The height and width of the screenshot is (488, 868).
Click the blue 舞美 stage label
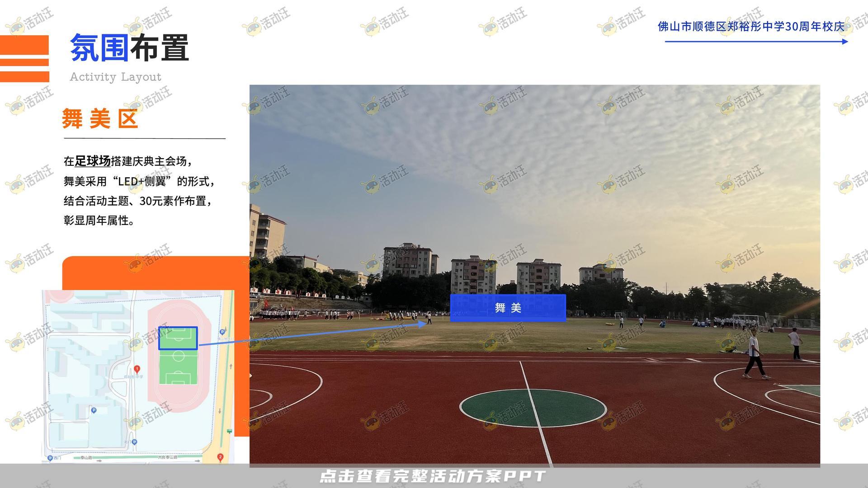508,308
